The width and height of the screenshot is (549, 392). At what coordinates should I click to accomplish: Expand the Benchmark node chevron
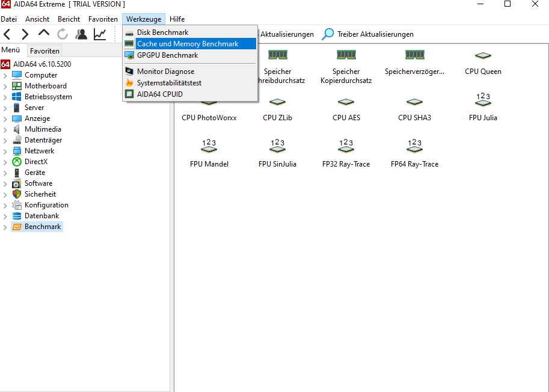click(5, 227)
